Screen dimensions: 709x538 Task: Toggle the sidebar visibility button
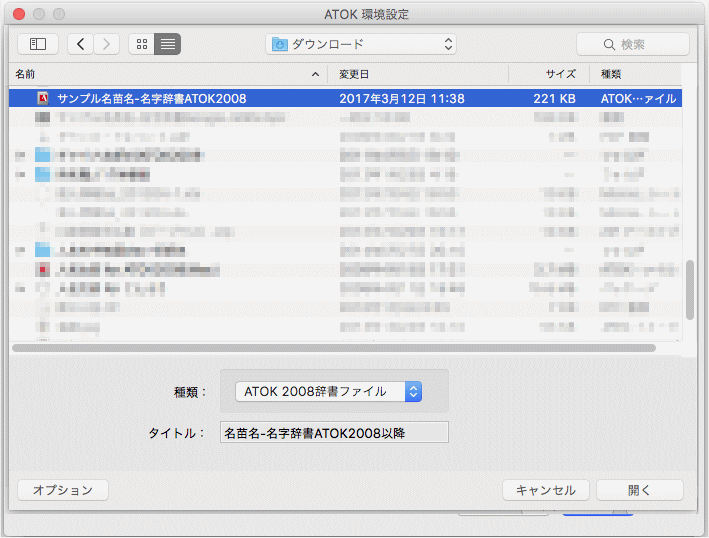38,44
